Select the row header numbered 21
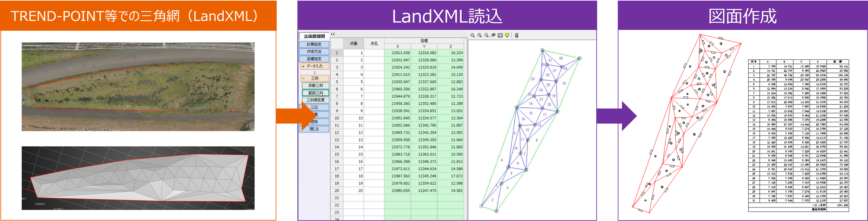The height and width of the screenshot is (221, 868). click(337, 198)
